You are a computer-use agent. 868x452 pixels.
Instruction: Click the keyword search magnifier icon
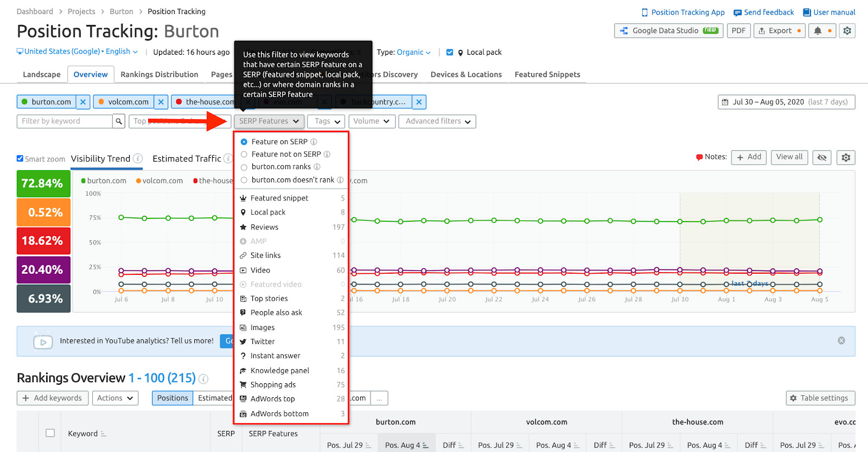point(119,121)
